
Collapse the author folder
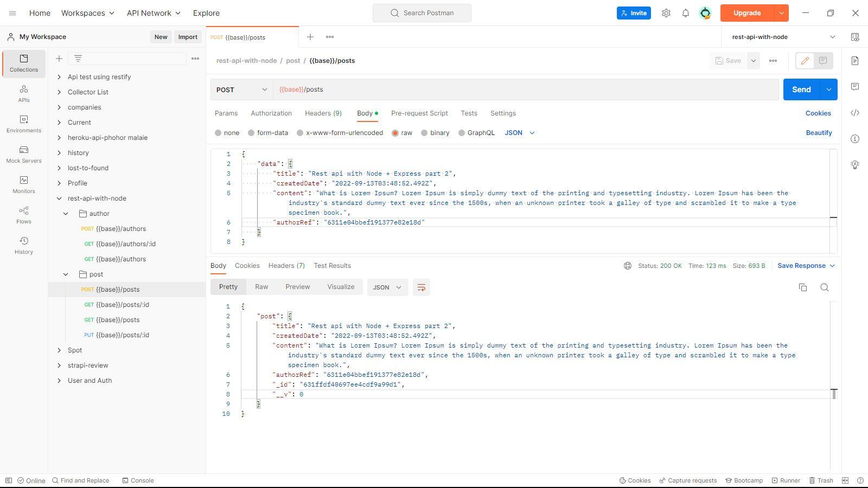[66, 214]
